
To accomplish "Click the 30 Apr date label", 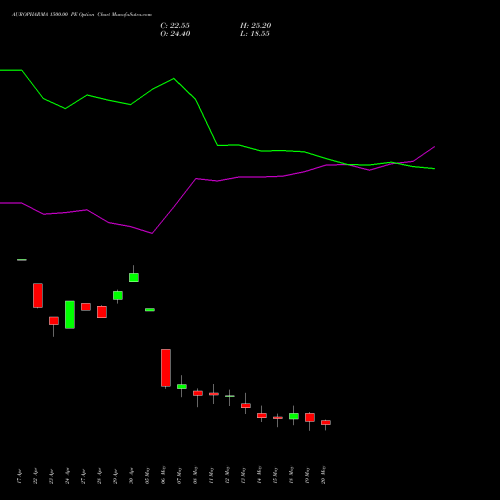I will point(132,476).
